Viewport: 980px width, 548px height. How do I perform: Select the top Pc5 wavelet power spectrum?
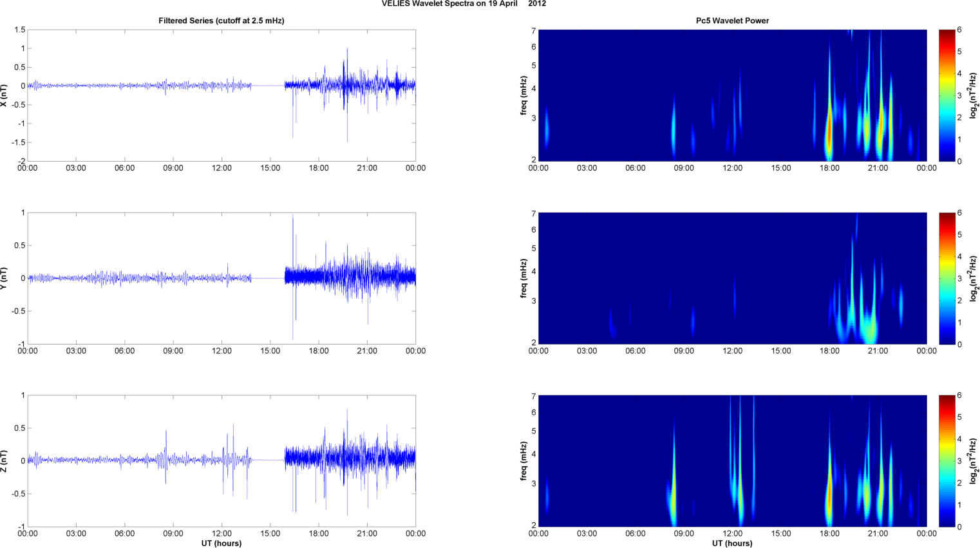pyautogui.click(x=732, y=95)
